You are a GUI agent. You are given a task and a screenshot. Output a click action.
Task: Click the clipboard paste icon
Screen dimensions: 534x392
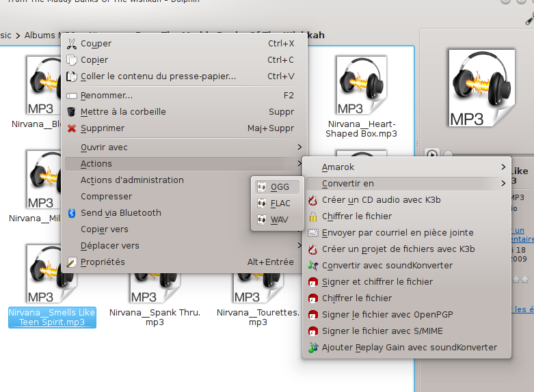72,76
